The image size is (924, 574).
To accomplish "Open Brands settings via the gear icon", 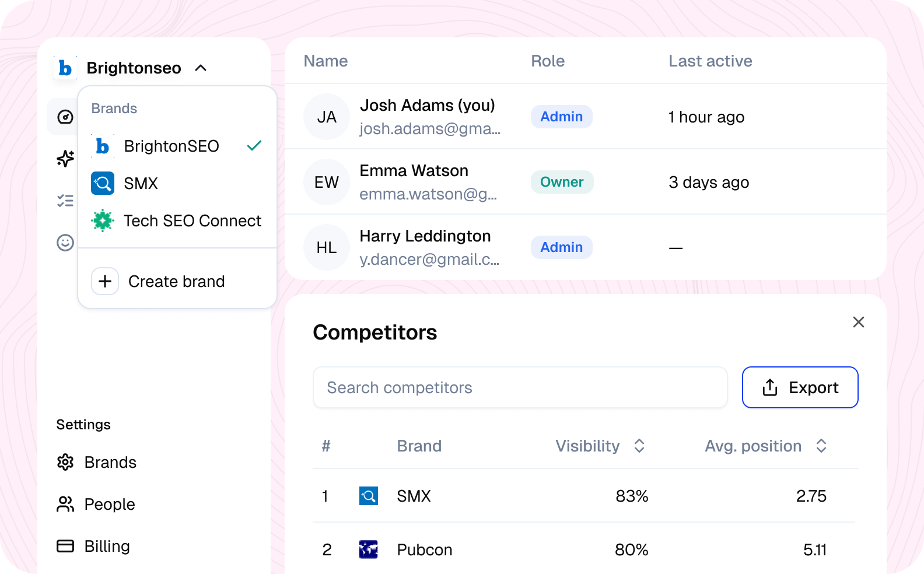I will 66,462.
